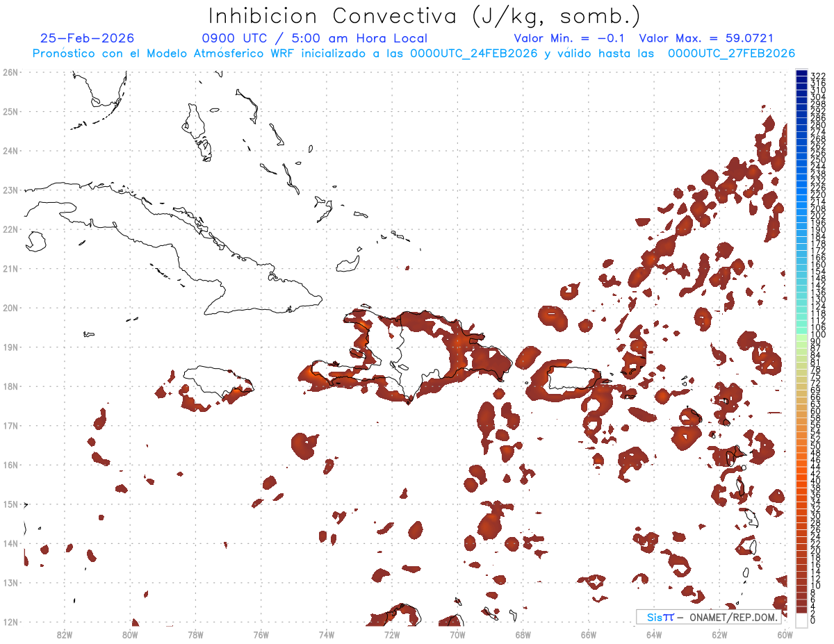This screenshot has width=834, height=644.
Task: Click latitude label '15N'
Action: (x=10, y=504)
